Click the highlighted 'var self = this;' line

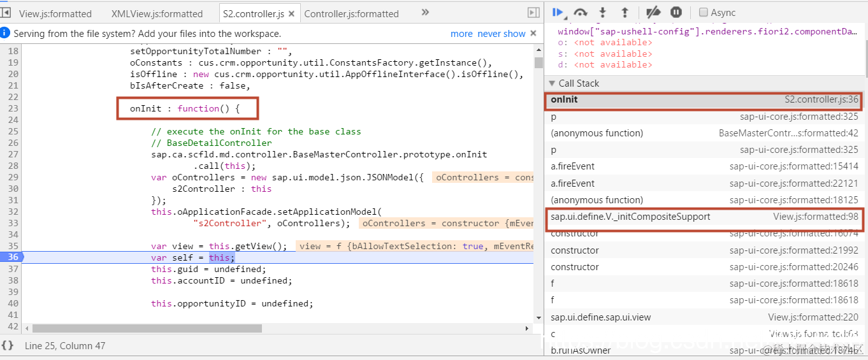click(x=193, y=257)
